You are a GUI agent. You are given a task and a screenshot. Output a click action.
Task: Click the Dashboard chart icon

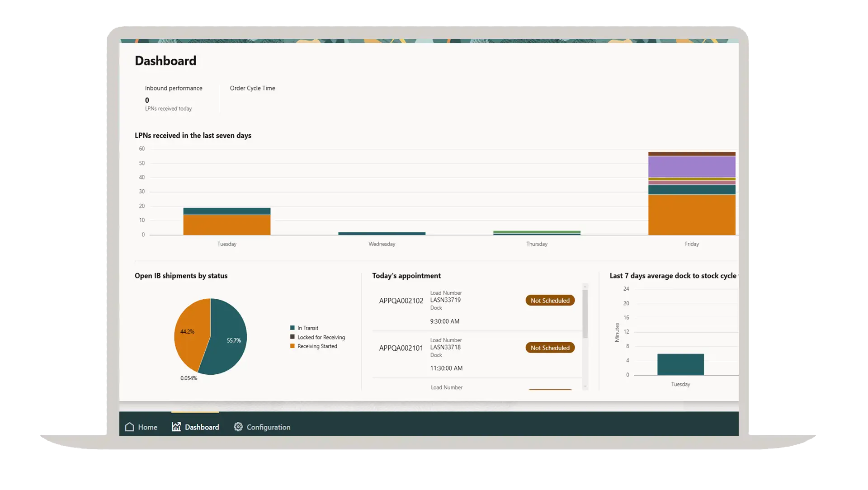(x=176, y=427)
